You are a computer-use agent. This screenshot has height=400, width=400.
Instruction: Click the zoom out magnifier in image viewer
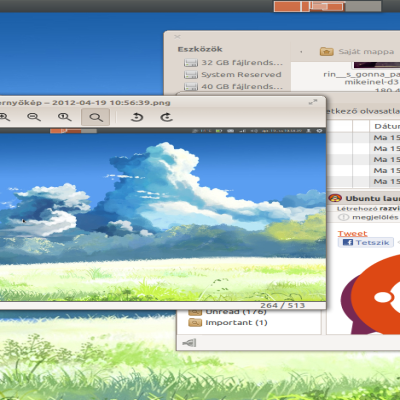(34, 117)
